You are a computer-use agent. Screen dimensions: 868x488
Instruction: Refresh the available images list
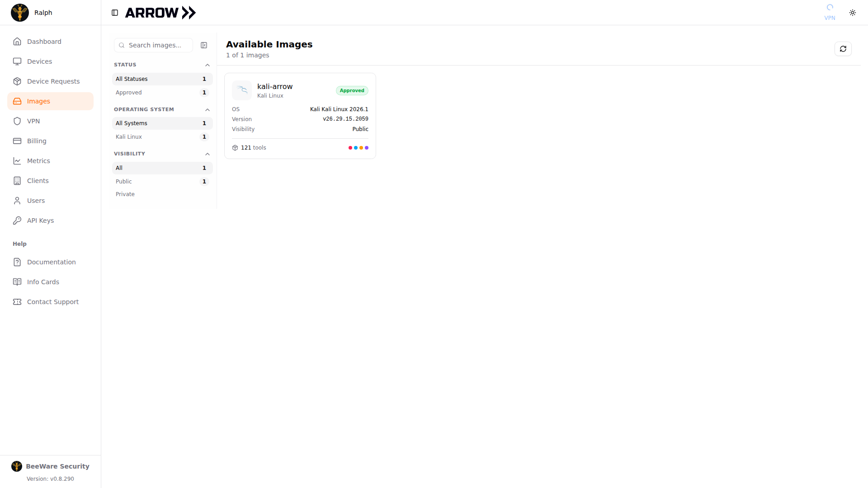point(843,49)
